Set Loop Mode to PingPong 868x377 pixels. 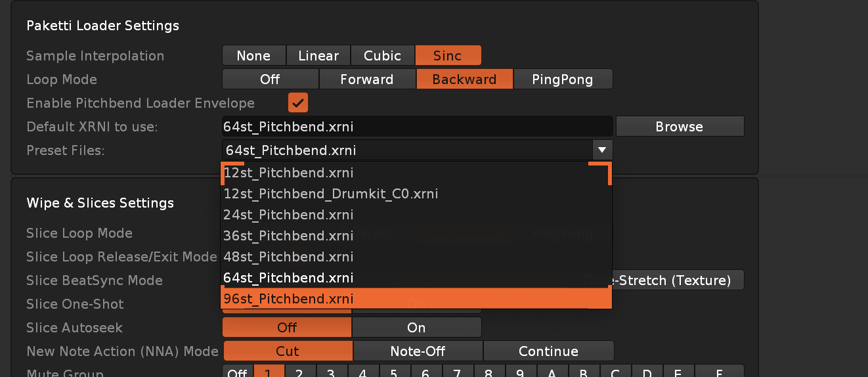tap(563, 79)
